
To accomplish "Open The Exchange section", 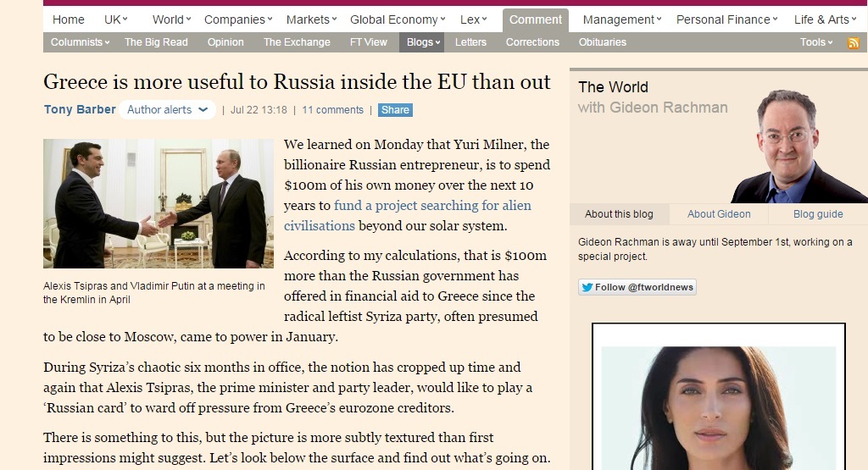I will coord(297,42).
